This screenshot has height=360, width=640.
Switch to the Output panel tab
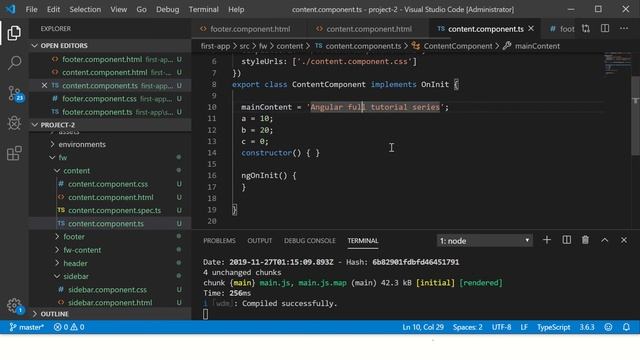260,240
